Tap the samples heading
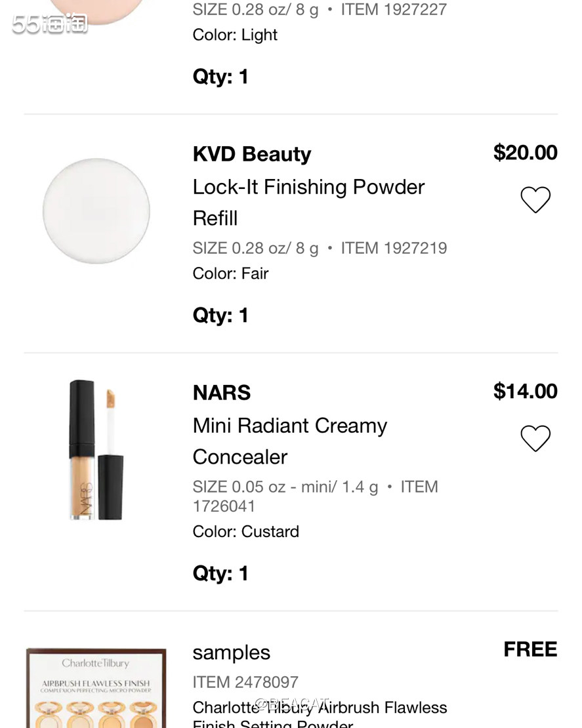This screenshot has height=728, width=582. (232, 653)
